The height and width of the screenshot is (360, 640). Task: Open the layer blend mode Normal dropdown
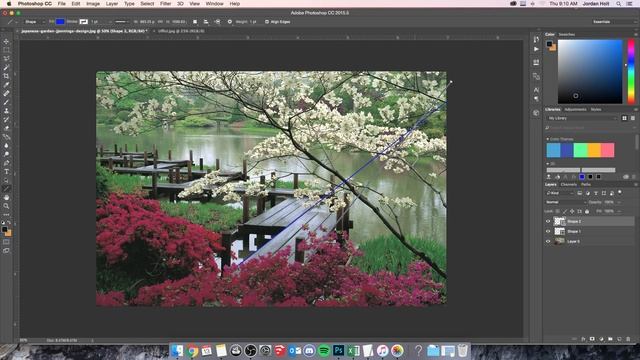point(566,202)
